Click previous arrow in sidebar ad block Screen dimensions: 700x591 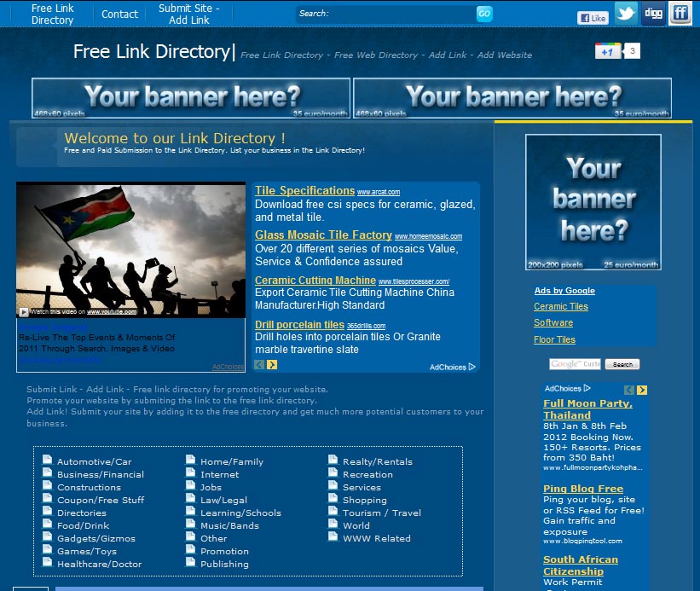click(629, 390)
